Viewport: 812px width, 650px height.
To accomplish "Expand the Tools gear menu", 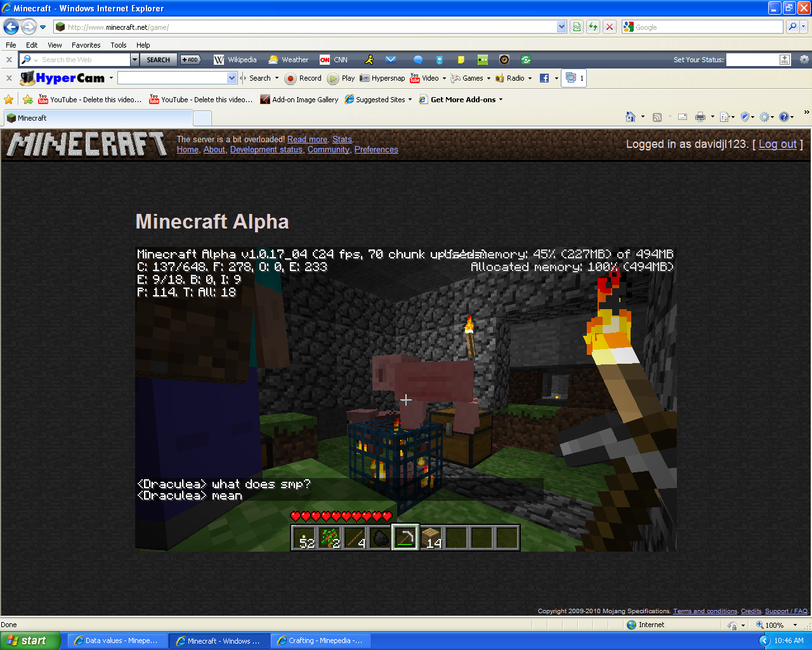I will click(x=767, y=117).
